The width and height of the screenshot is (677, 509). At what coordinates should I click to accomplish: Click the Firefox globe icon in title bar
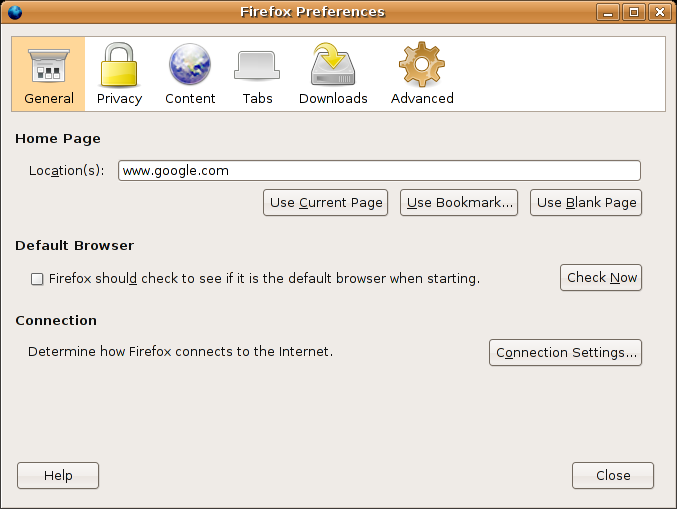[15, 12]
